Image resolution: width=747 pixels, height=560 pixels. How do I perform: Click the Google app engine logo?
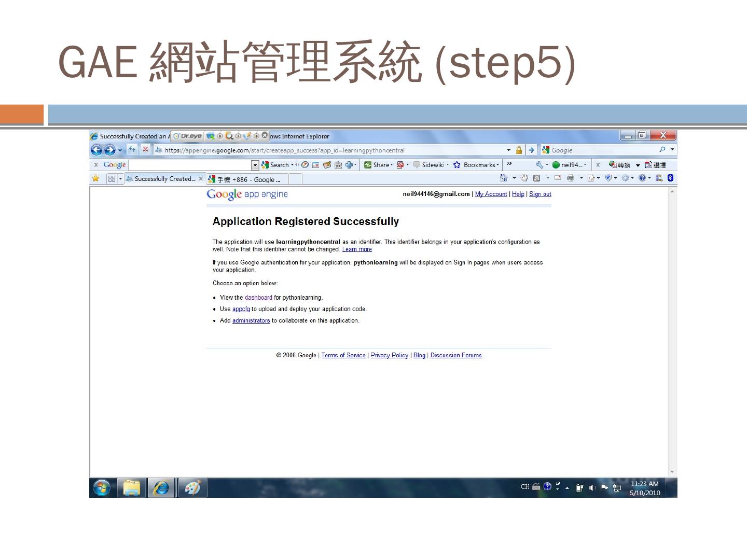247,194
